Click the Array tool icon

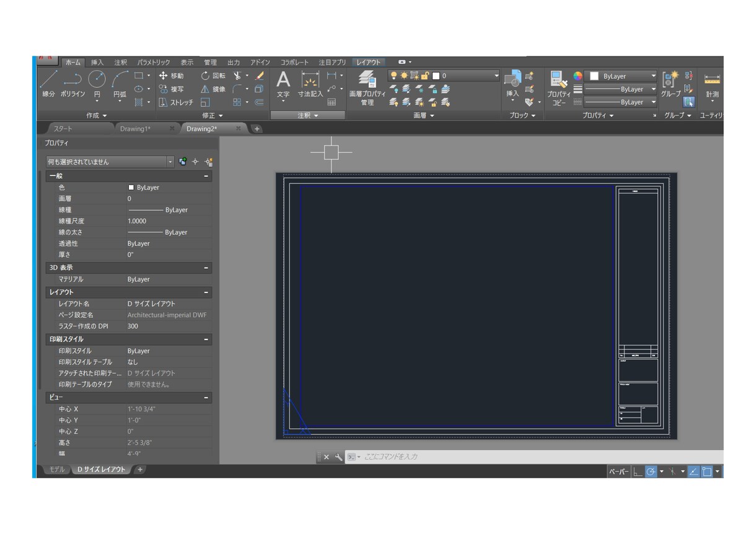237,102
